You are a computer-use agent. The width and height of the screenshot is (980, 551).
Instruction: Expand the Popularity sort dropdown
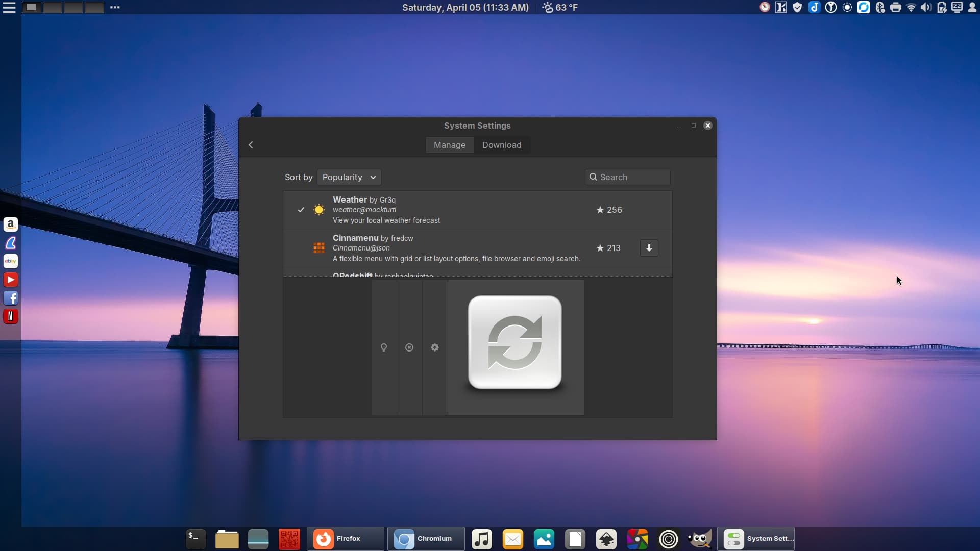click(349, 177)
